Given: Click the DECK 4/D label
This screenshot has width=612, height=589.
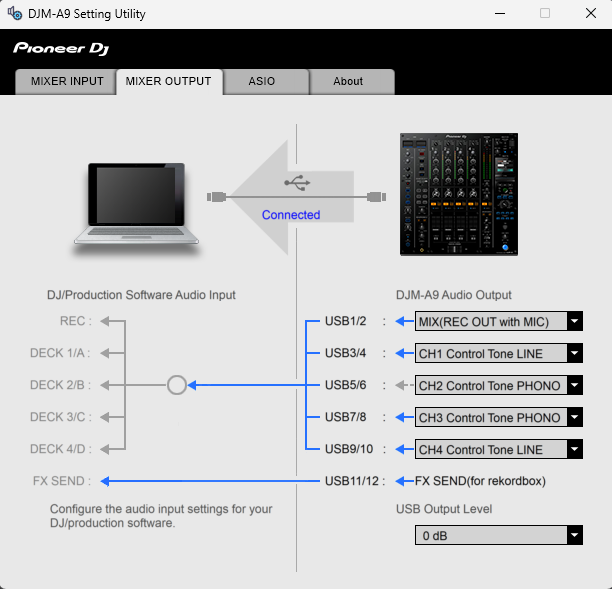Looking at the screenshot, I should click(x=61, y=449).
